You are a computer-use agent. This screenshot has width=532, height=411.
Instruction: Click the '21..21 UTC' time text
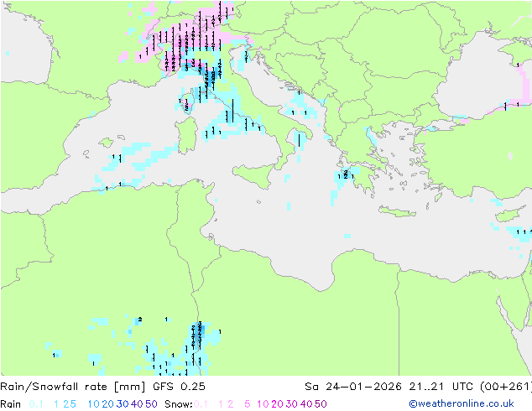pos(441,387)
